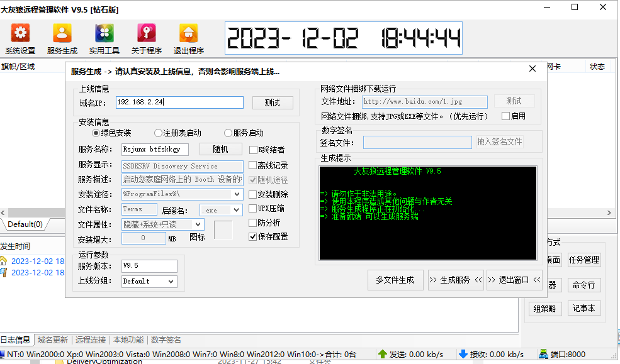
Task: Open the 上线分组 Default dropdown
Action: (171, 282)
